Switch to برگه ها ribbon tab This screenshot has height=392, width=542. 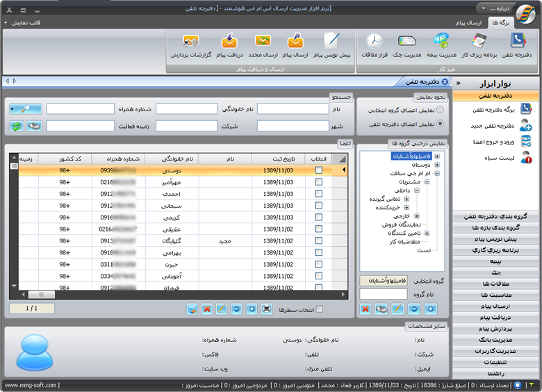tap(501, 23)
